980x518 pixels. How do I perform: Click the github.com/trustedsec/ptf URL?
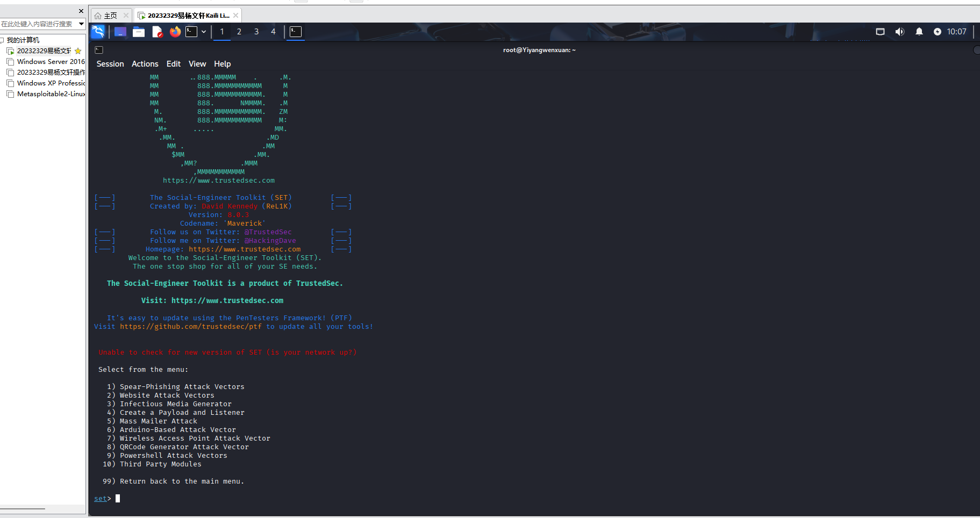click(191, 327)
